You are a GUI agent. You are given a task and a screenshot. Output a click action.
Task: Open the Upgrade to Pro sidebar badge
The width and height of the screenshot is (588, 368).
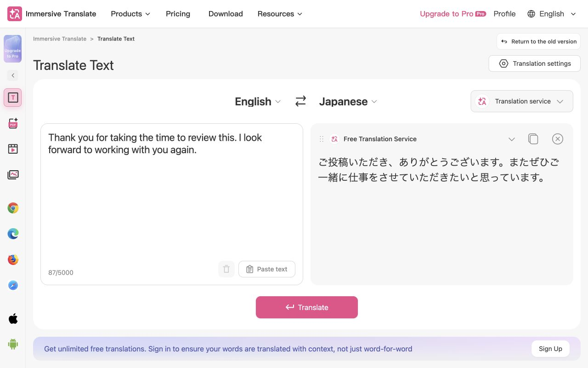tap(13, 49)
